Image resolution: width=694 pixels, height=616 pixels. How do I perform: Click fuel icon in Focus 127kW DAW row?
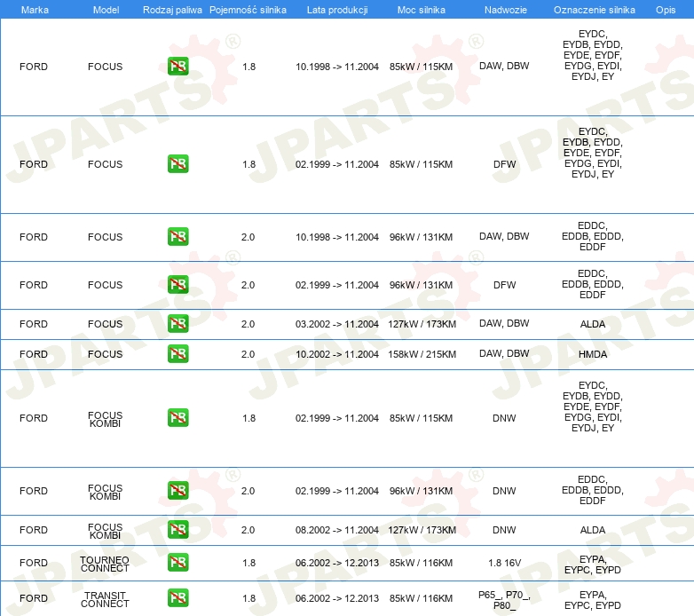click(177, 323)
